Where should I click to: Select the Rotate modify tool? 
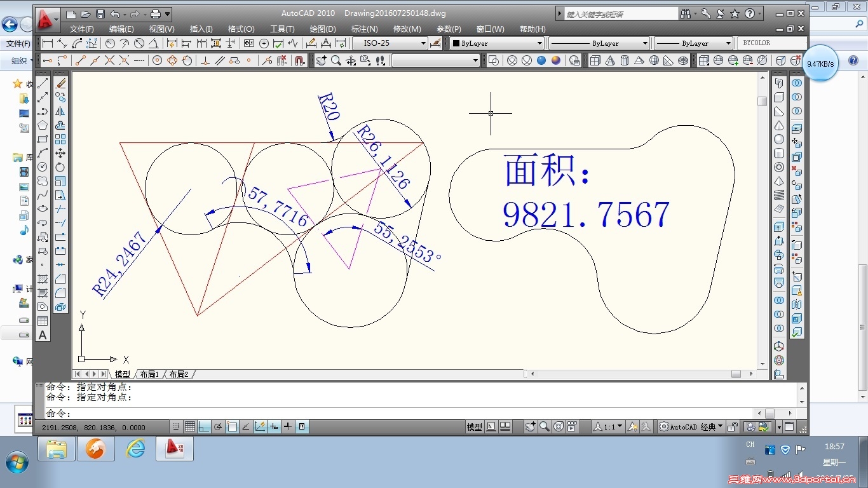60,166
